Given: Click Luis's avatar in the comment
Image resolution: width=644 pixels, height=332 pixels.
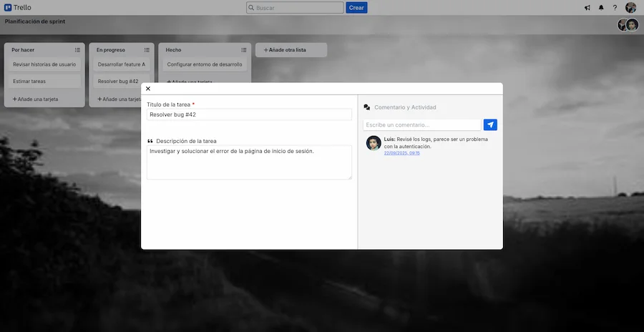Looking at the screenshot, I should [374, 143].
